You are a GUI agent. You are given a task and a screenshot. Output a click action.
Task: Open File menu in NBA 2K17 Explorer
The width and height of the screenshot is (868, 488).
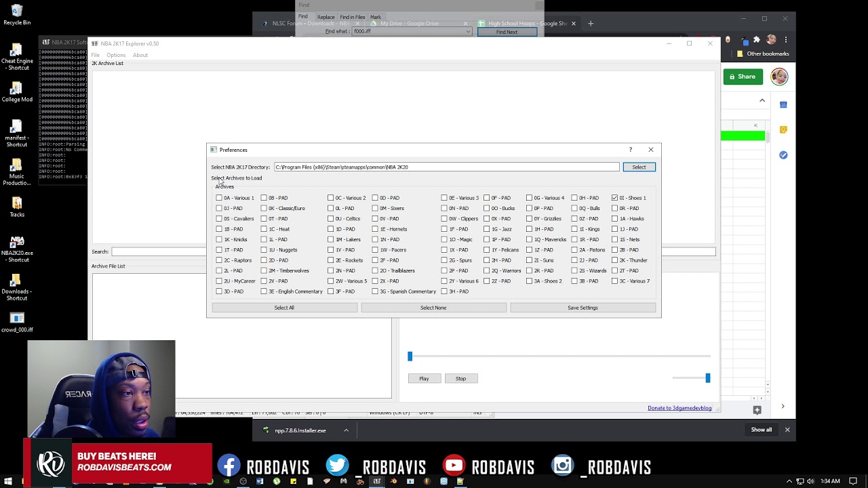click(x=96, y=55)
